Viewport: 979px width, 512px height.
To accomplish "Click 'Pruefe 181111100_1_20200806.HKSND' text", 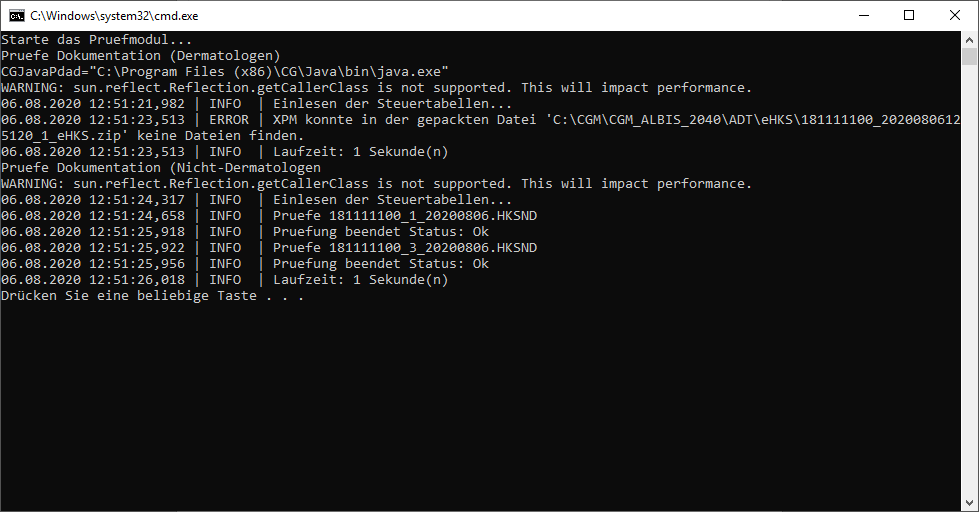I will coord(405,215).
